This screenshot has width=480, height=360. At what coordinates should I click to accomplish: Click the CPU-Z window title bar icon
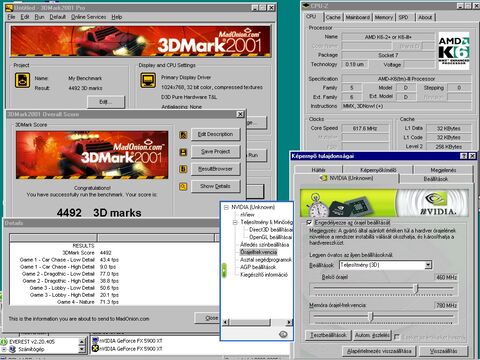(306, 6)
